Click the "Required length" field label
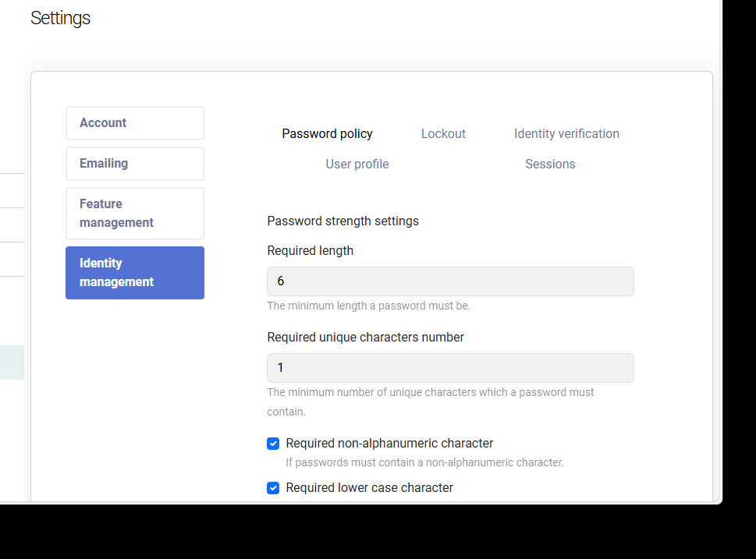 tap(310, 251)
